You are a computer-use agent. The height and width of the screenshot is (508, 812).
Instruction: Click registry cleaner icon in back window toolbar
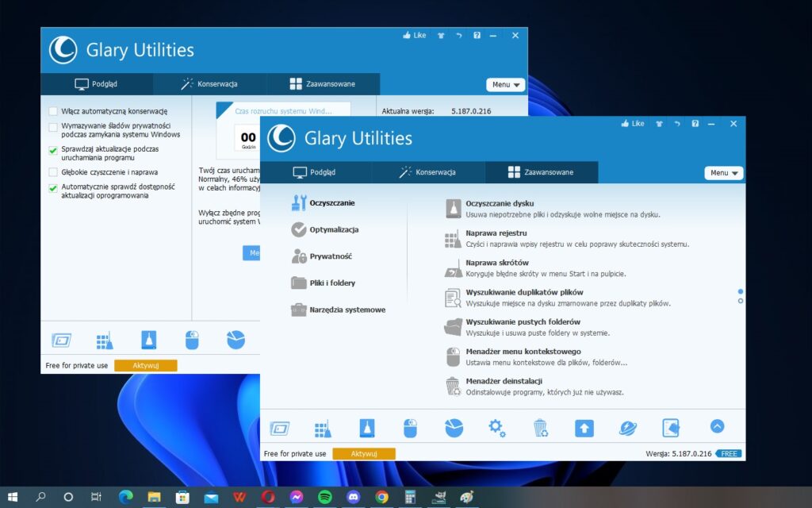pos(105,340)
